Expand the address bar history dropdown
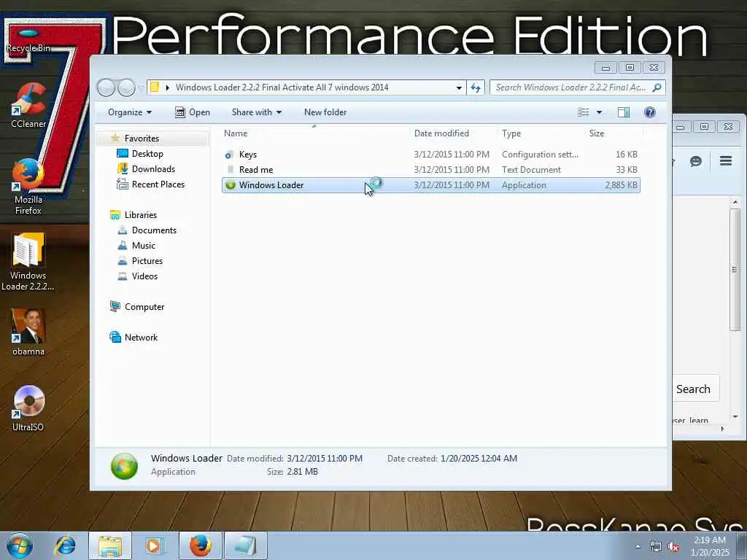 [459, 87]
